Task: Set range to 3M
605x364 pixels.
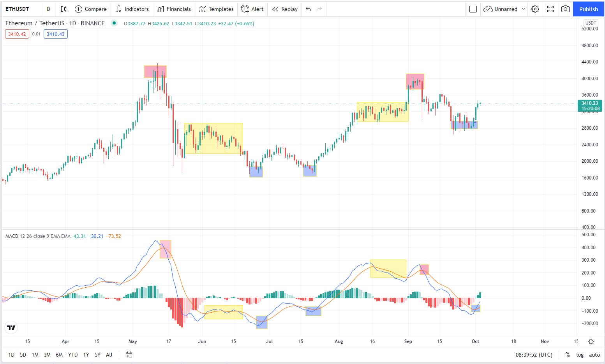Action: (x=47, y=355)
